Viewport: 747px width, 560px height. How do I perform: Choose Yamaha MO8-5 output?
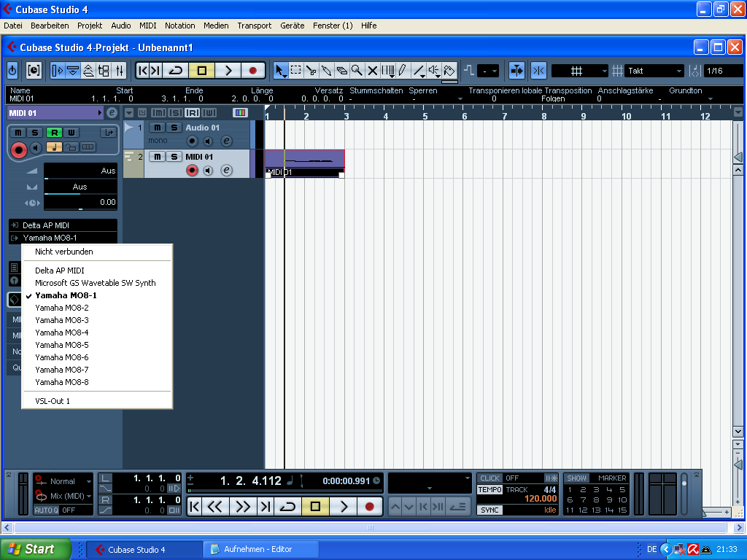[x=97, y=345]
